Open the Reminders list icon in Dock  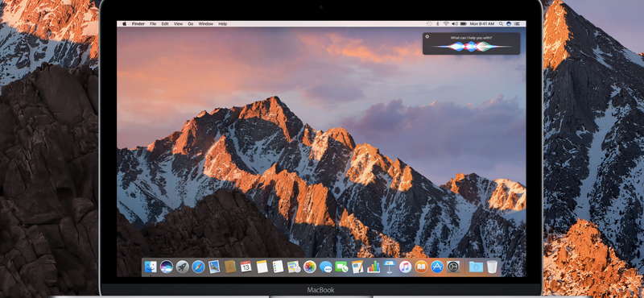[x=278, y=267]
